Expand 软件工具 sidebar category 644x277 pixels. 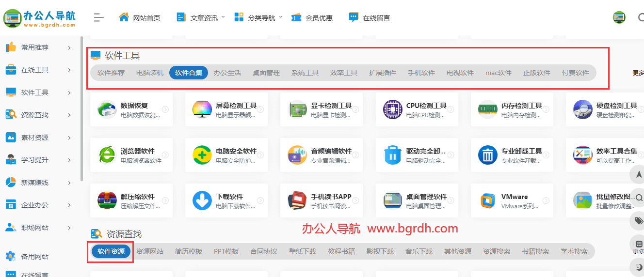coord(39,92)
